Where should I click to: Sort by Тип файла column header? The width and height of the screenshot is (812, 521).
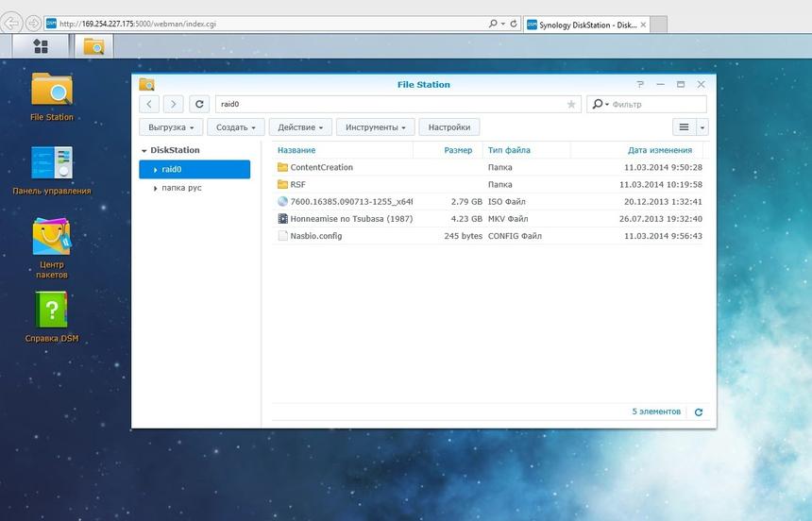(509, 150)
